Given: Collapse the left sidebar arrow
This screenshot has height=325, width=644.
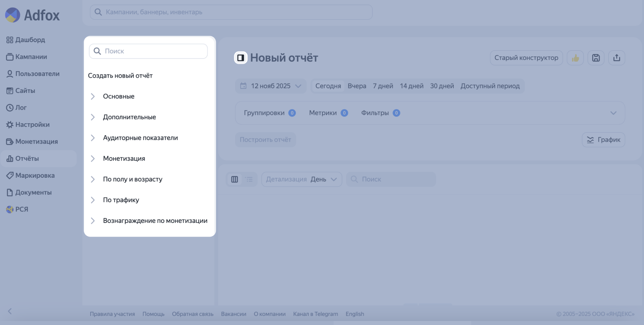Looking at the screenshot, I should tap(10, 311).
